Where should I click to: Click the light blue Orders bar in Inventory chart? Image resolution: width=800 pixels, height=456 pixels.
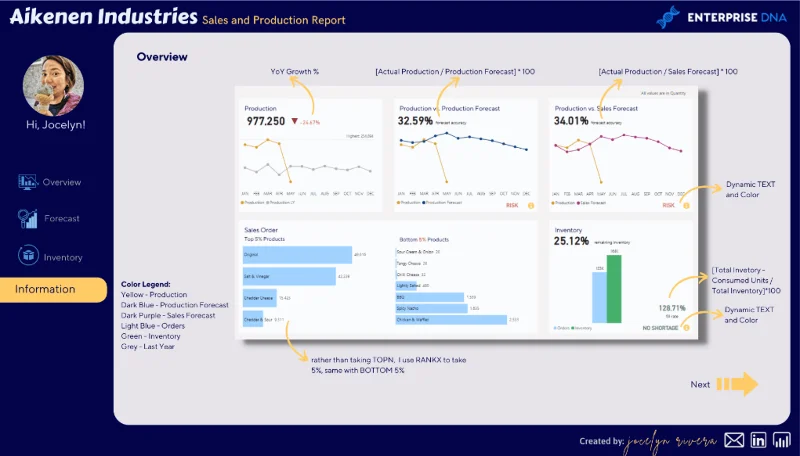(599, 297)
